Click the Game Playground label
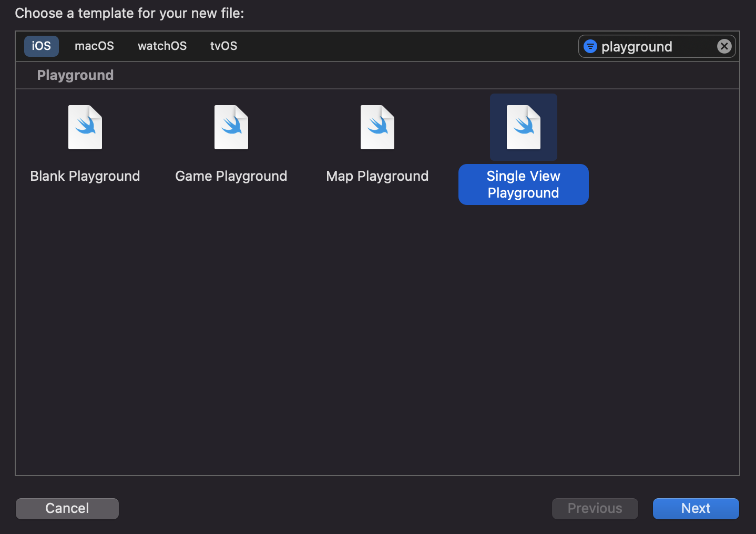Viewport: 756px width, 534px height. click(x=231, y=176)
